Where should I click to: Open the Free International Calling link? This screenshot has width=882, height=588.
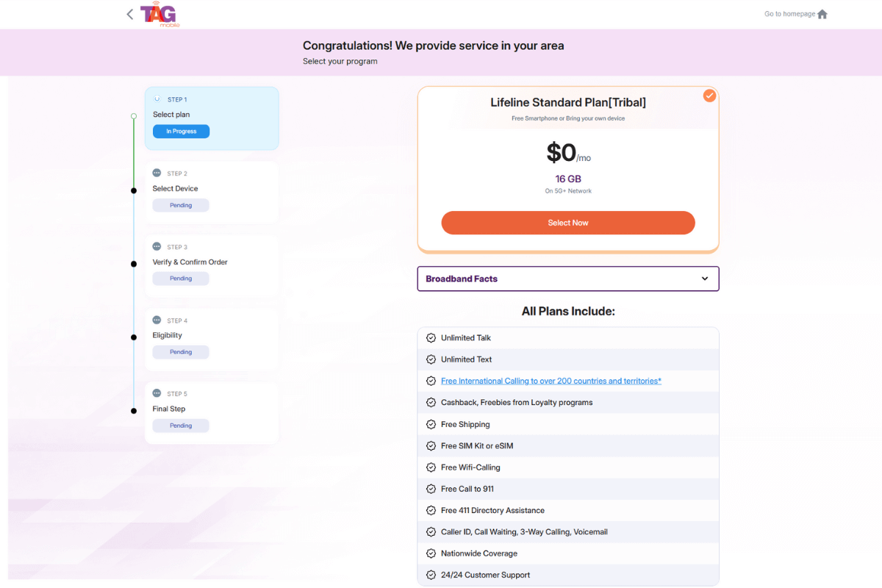point(551,381)
